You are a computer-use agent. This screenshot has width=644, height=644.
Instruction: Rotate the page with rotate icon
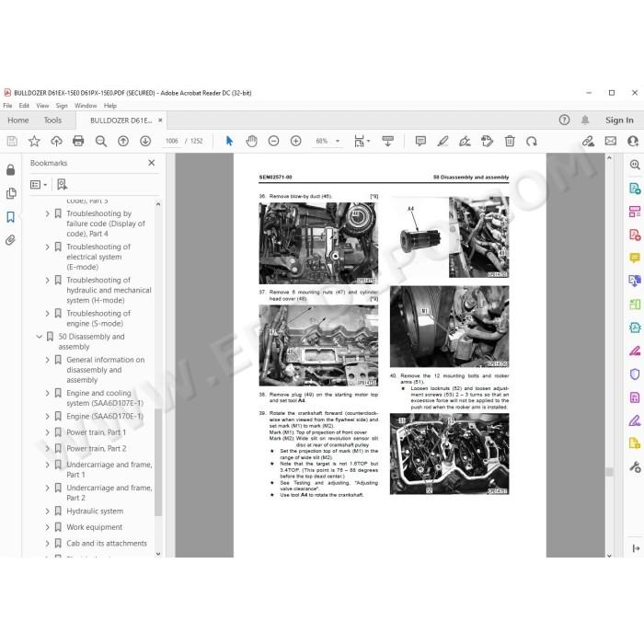point(532,142)
